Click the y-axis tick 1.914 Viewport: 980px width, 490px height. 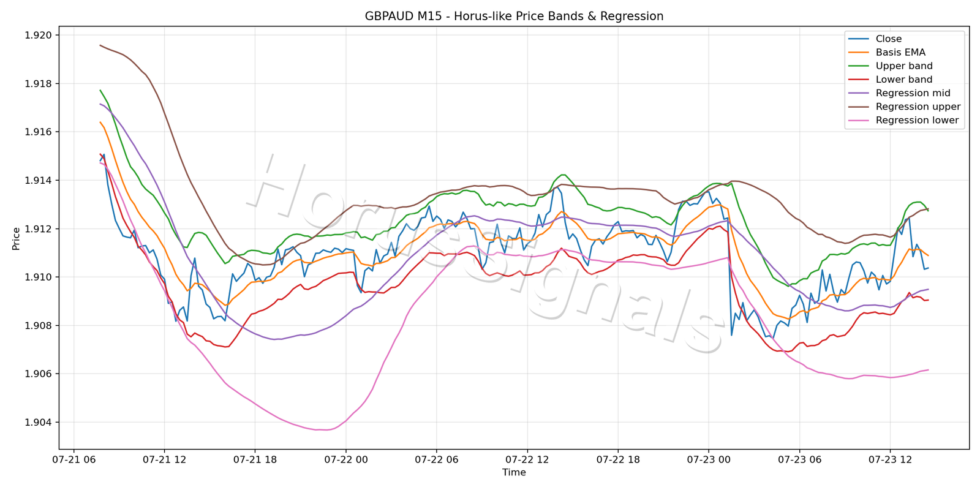[x=38, y=181]
